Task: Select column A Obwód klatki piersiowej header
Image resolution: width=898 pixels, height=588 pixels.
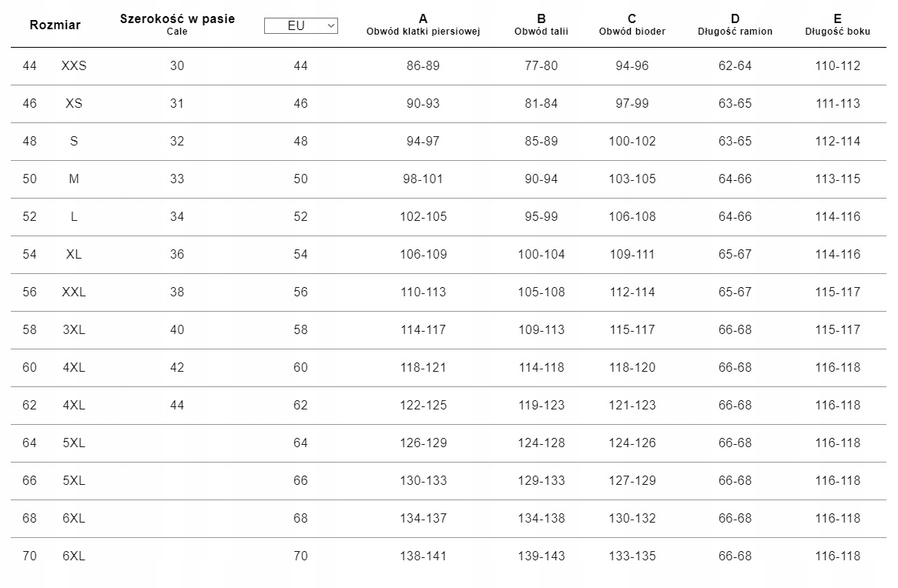Action: click(x=423, y=24)
